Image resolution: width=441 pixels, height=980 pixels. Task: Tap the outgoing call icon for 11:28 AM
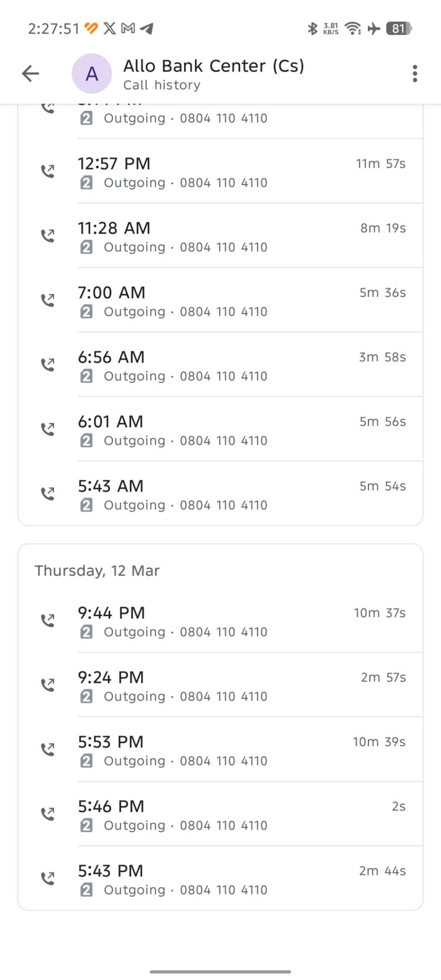pyautogui.click(x=48, y=235)
